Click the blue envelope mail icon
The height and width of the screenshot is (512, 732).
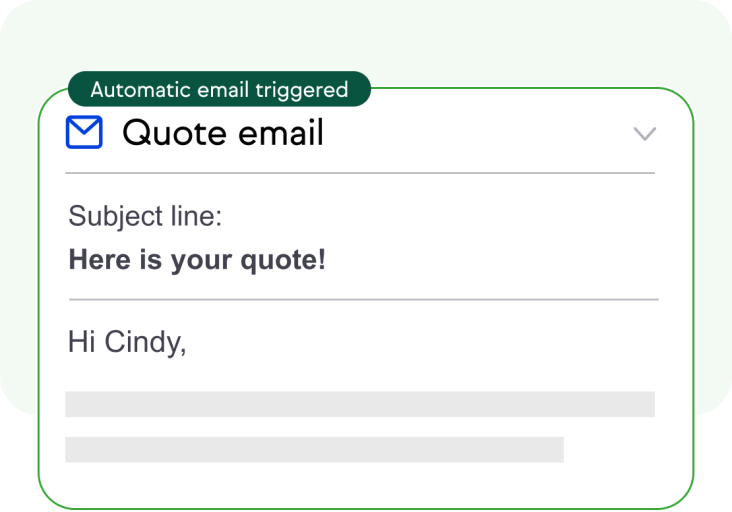click(84, 132)
